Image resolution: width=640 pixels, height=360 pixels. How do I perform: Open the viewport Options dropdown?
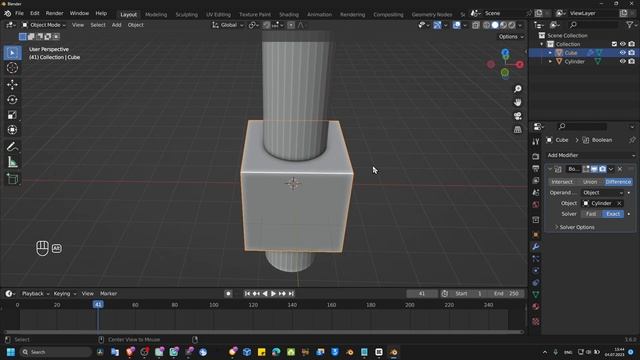tap(511, 37)
